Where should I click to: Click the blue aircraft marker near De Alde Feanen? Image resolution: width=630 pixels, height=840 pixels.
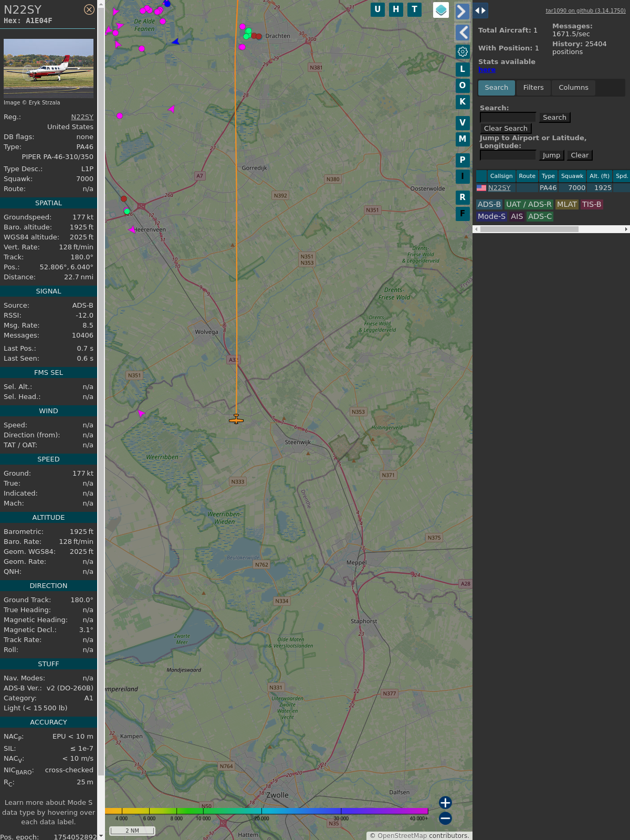[176, 41]
